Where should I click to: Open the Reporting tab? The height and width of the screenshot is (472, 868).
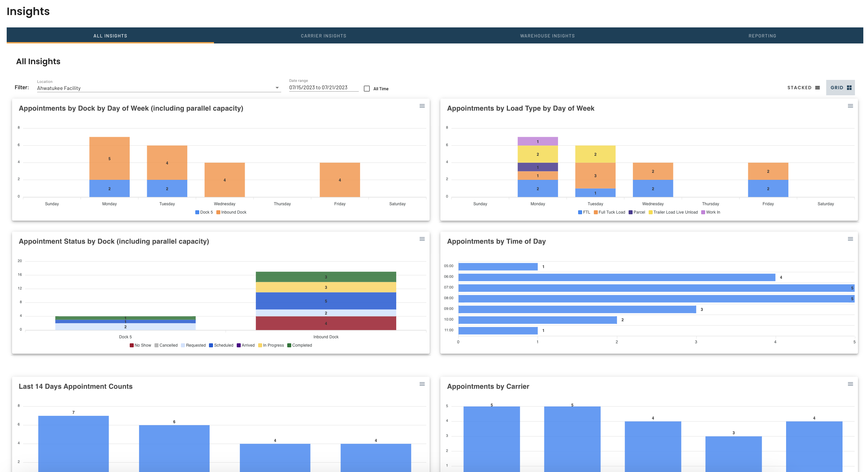click(x=762, y=36)
